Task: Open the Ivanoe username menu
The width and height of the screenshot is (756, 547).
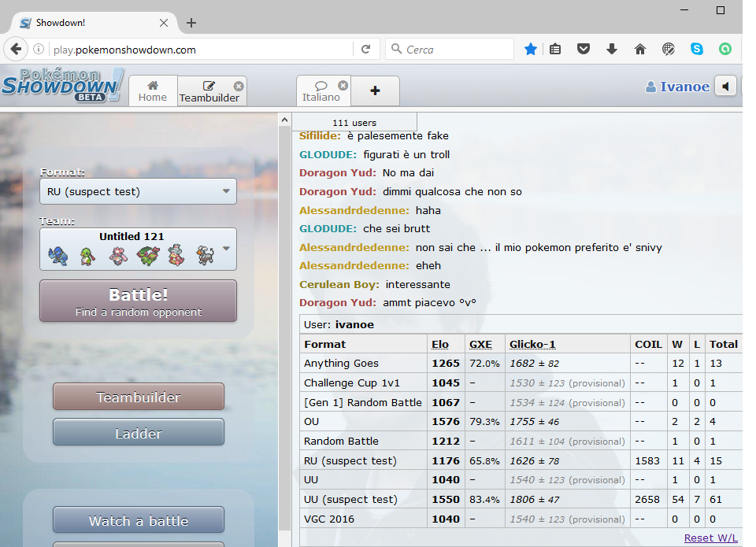Action: pos(678,87)
